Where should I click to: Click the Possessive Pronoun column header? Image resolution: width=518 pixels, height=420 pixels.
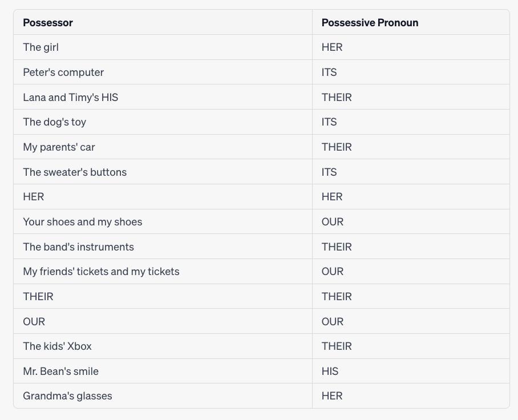(370, 23)
